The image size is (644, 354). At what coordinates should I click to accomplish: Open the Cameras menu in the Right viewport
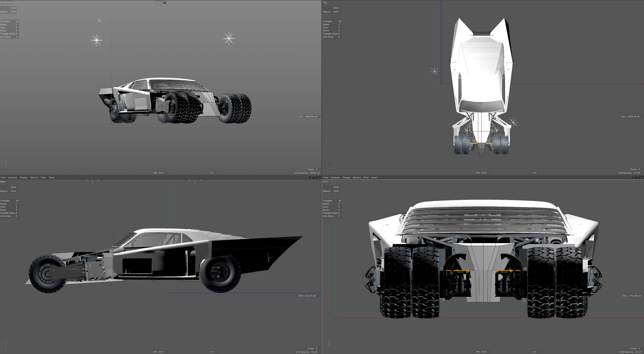(x=13, y=178)
